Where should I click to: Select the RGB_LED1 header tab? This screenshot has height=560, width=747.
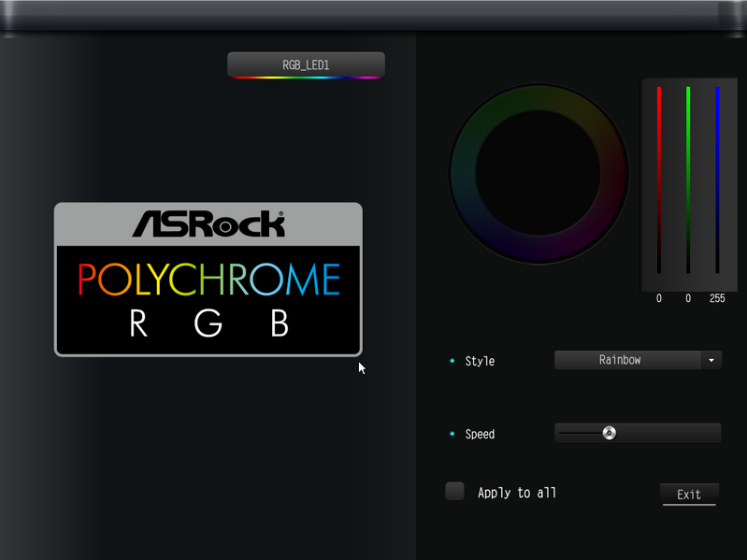pos(306,65)
